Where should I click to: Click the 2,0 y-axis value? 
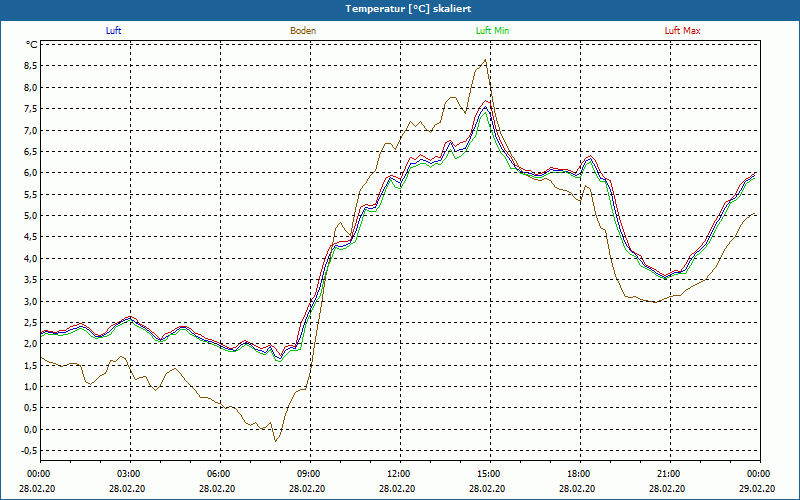tap(31, 344)
